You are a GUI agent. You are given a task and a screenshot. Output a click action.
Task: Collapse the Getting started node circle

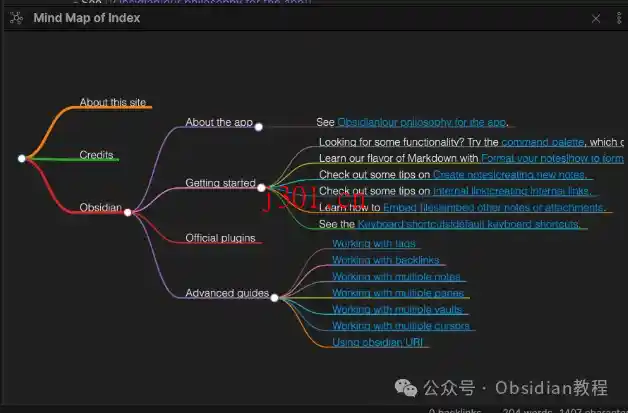click(x=261, y=187)
